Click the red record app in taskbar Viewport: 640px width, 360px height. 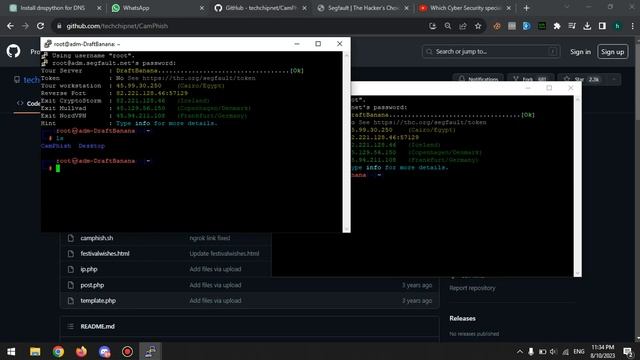(x=127, y=351)
